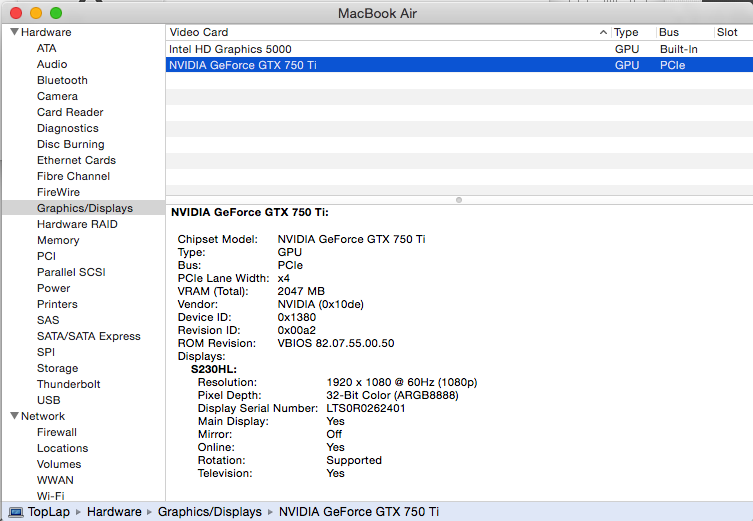
Task: Select the Hardware category label
Action: [46, 32]
